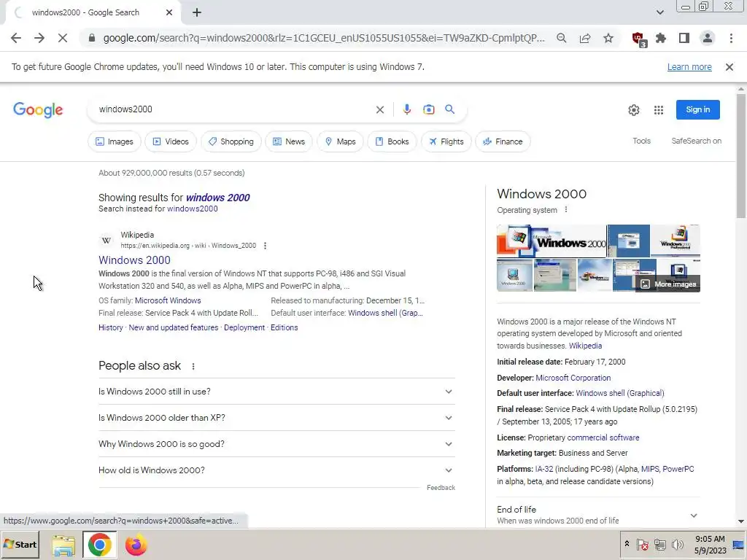Open the Google apps grid
The image size is (747, 560).
(x=659, y=110)
